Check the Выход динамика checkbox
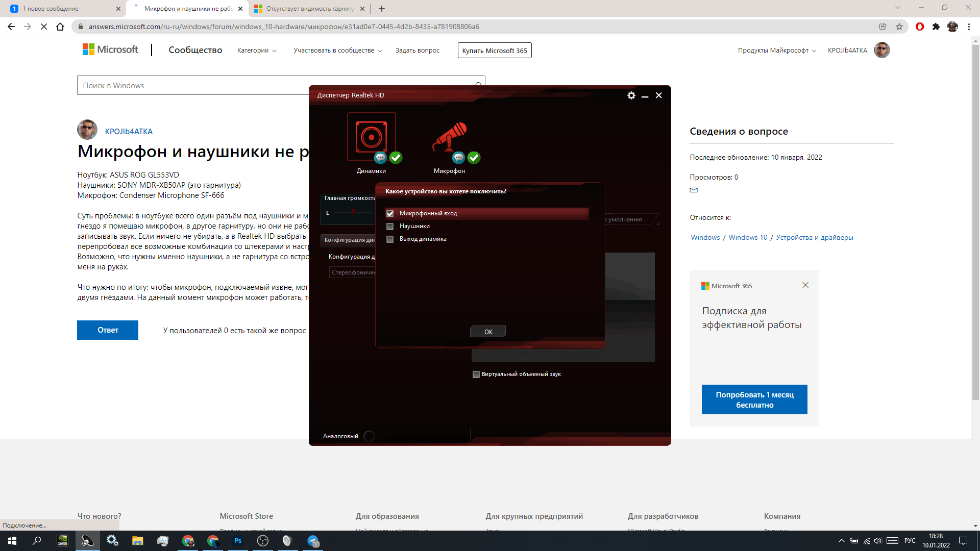 390,239
